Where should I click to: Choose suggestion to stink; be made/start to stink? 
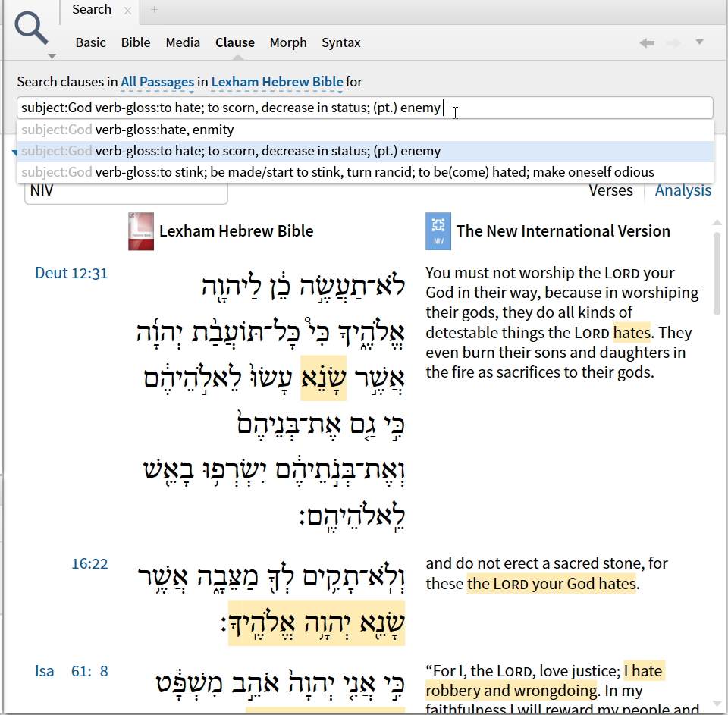pos(365,172)
